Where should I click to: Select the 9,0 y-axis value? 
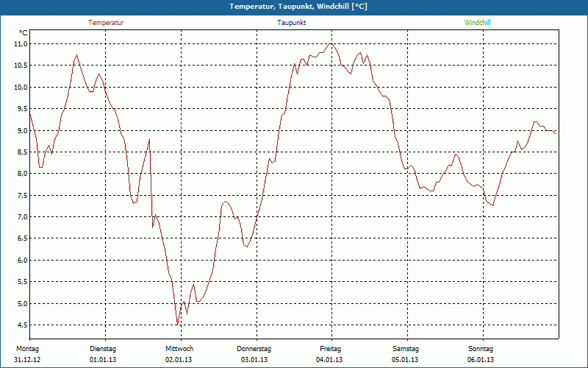click(23, 131)
